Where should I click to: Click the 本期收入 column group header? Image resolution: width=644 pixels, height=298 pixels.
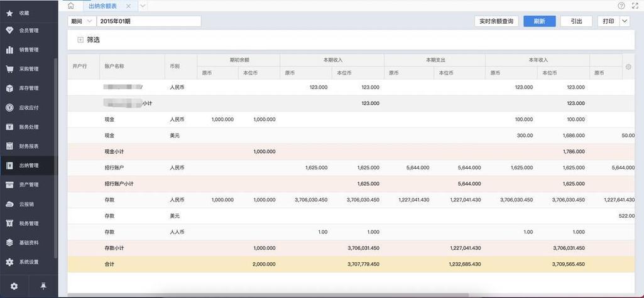pyautogui.click(x=332, y=60)
